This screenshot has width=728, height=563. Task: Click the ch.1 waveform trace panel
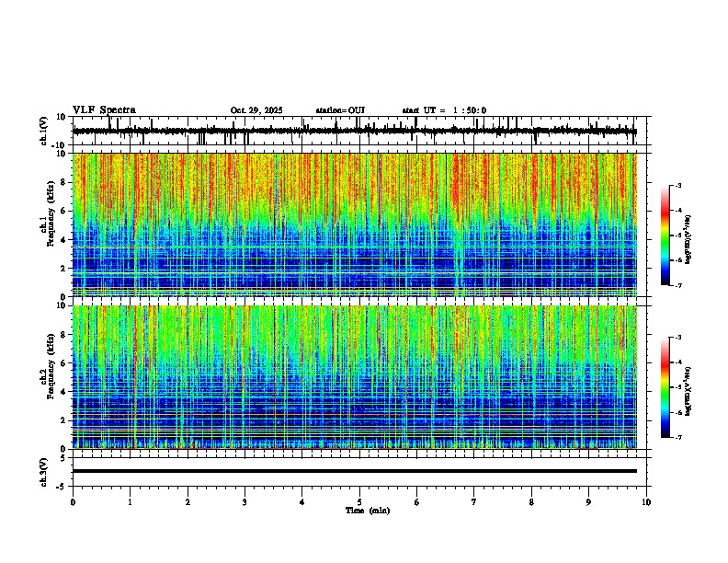coord(358,131)
